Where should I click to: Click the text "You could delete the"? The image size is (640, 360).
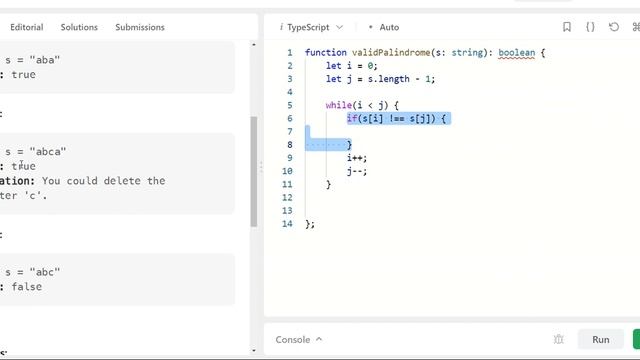pyautogui.click(x=104, y=181)
